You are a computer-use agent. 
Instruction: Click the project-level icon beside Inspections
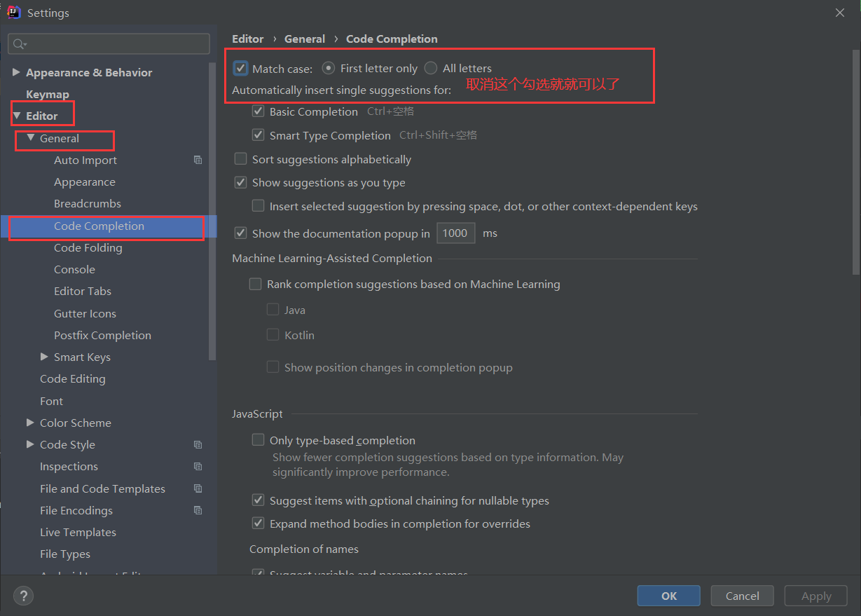[198, 467]
